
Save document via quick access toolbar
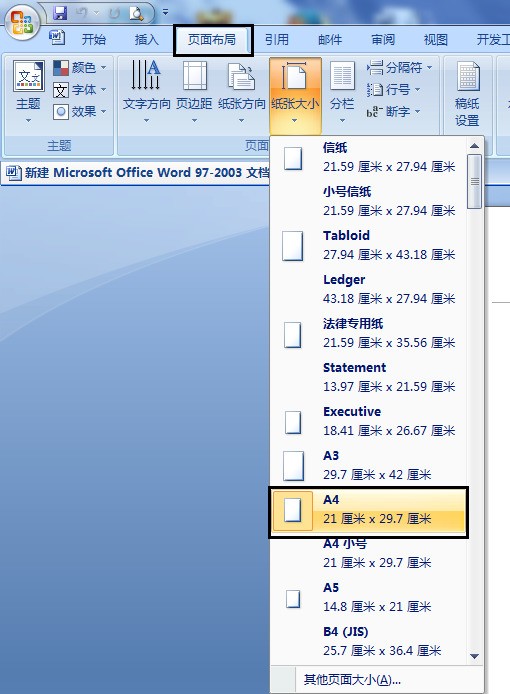tap(60, 13)
